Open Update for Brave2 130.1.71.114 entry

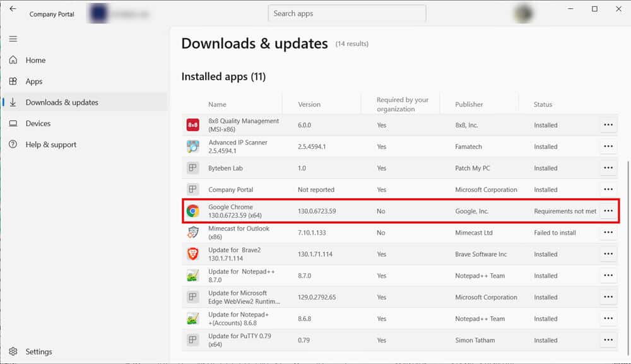click(234, 254)
